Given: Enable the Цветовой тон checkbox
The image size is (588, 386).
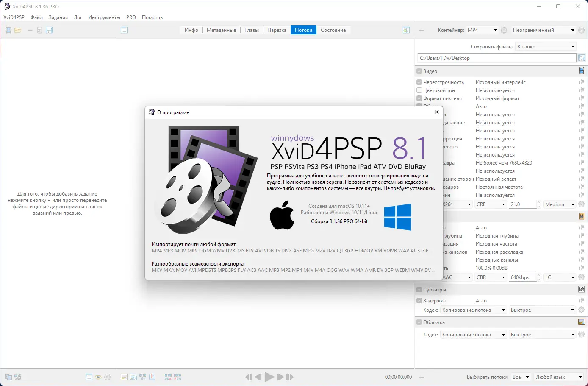Looking at the screenshot, I should click(x=419, y=90).
